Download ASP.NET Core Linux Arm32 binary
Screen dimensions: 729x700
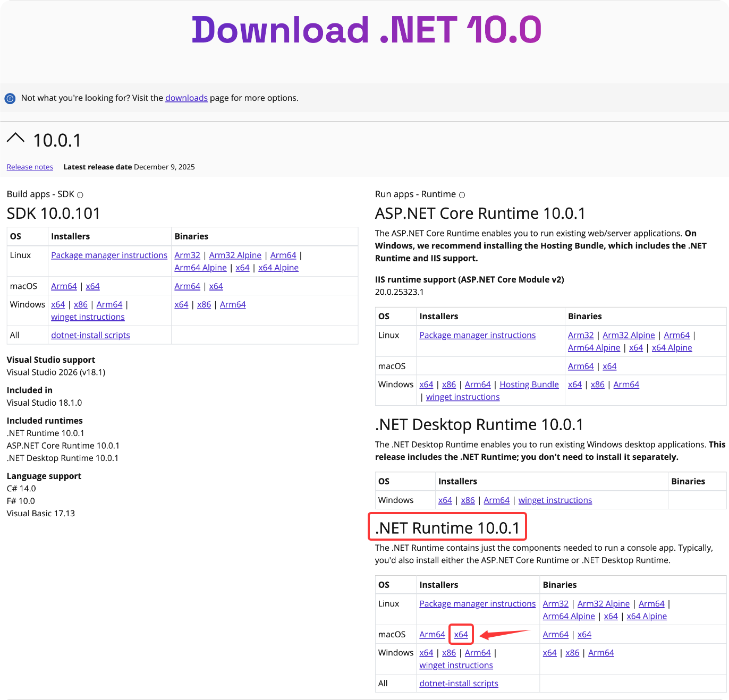(581, 335)
